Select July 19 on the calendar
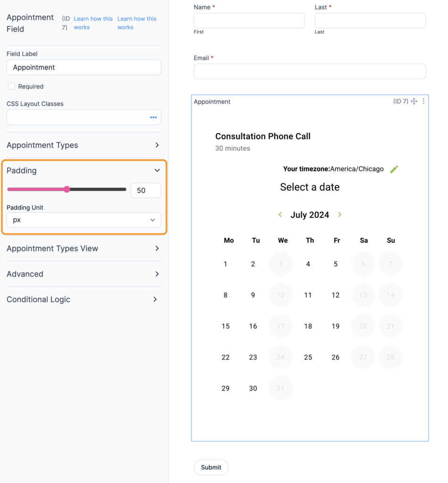Screen dimensions: 448x483 click(x=336, y=326)
